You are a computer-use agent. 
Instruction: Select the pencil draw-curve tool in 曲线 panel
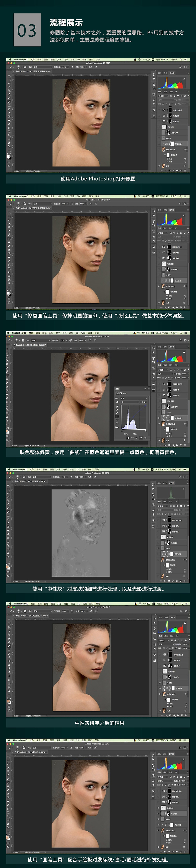click(117, 420)
